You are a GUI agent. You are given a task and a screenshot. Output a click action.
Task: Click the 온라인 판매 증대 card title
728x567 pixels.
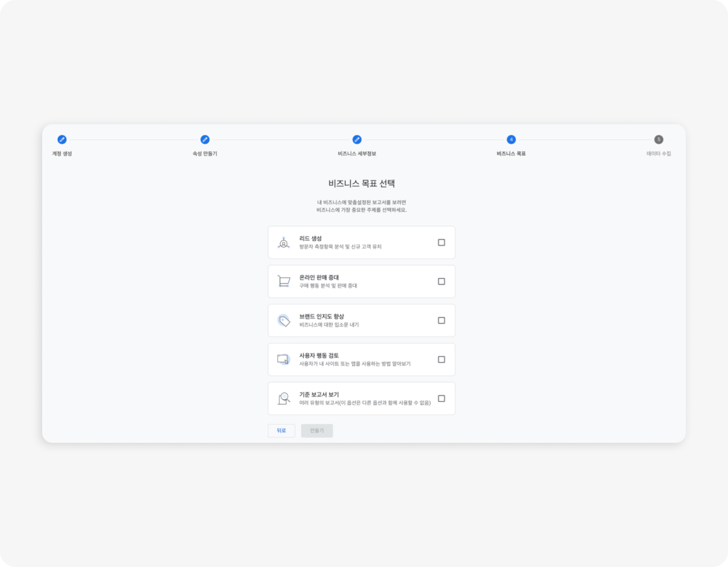click(319, 278)
